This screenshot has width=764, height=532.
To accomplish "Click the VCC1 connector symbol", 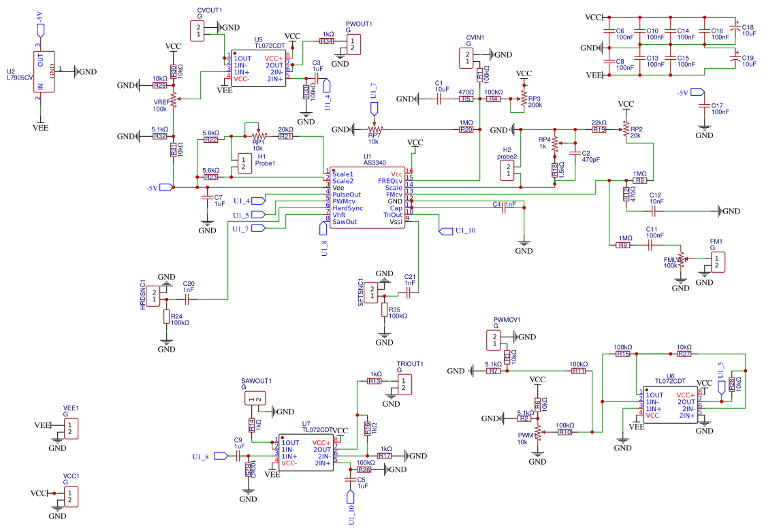I will pos(71,498).
